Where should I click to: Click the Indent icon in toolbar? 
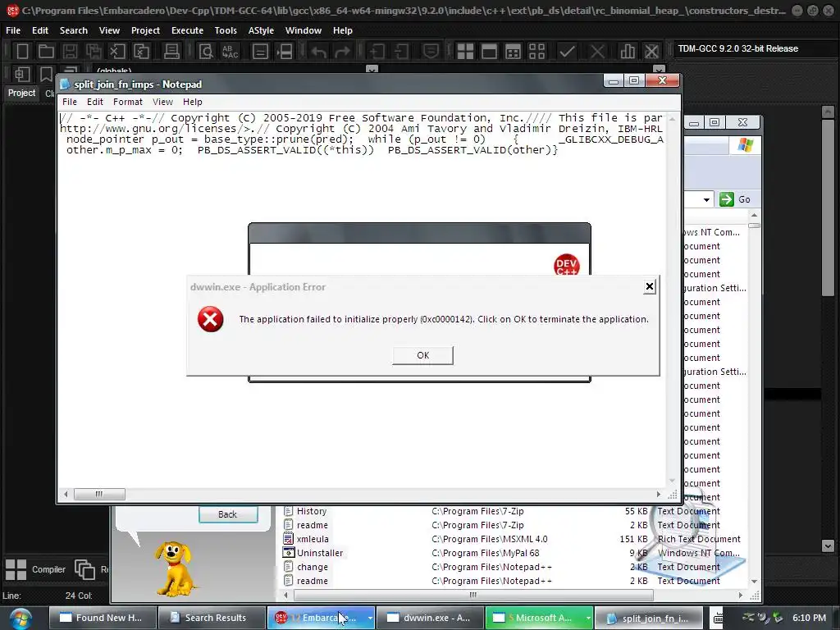[x=377, y=52]
